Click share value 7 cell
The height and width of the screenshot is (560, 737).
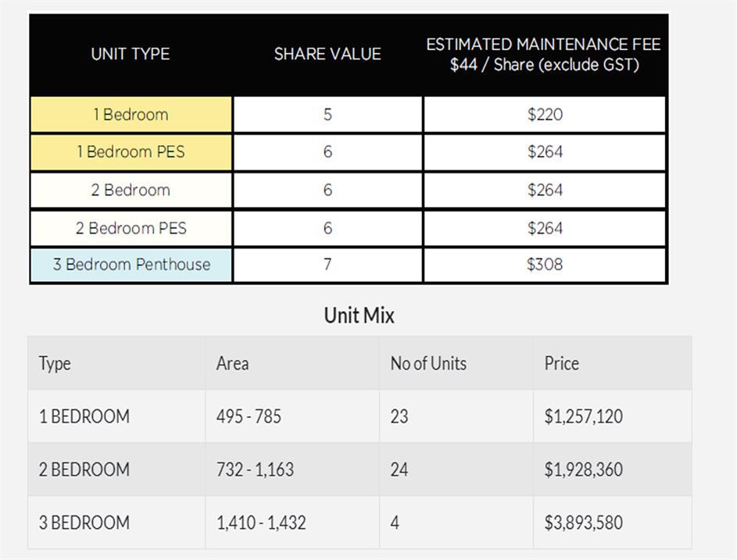(x=327, y=264)
